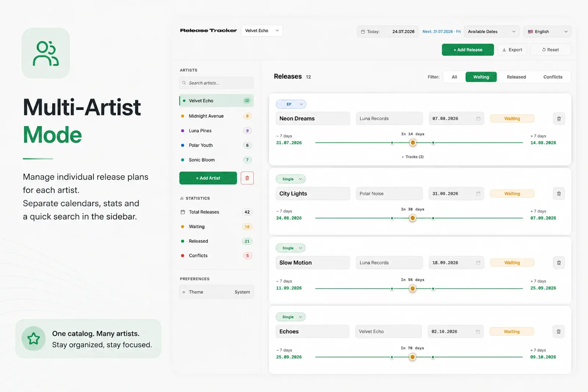This screenshot has height=392, width=588.
Task: Open the English language dropdown
Action: 548,32
